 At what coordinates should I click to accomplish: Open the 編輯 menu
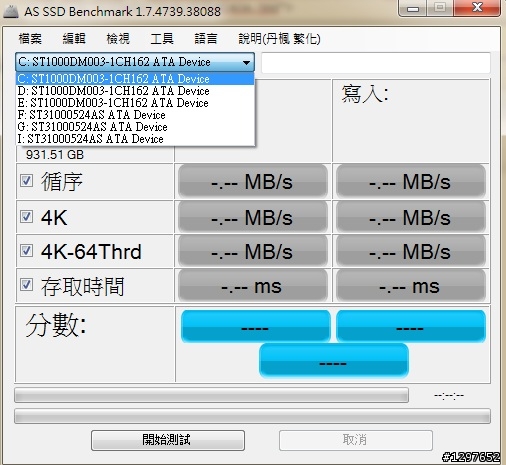[x=74, y=39]
